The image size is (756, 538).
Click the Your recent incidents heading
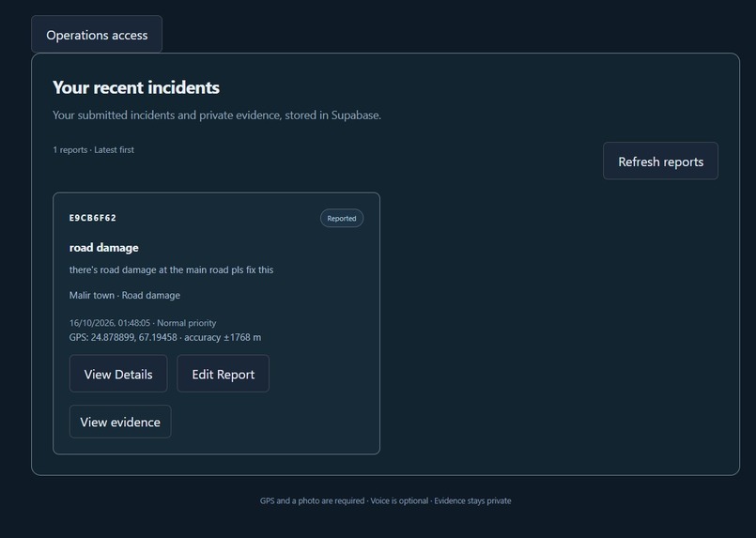[136, 87]
